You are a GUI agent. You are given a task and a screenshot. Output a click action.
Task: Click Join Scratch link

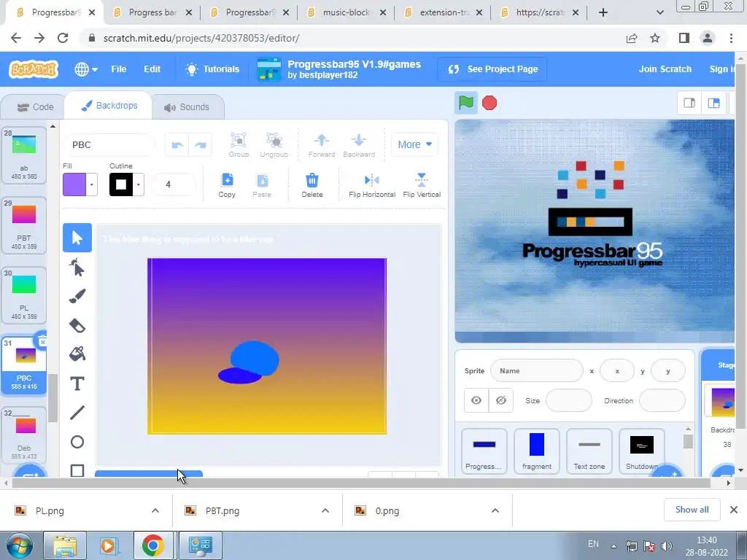coord(665,69)
